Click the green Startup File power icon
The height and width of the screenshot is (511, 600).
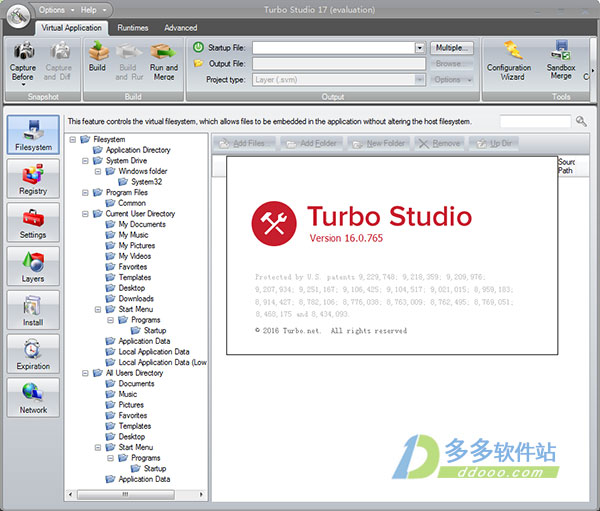click(x=198, y=47)
